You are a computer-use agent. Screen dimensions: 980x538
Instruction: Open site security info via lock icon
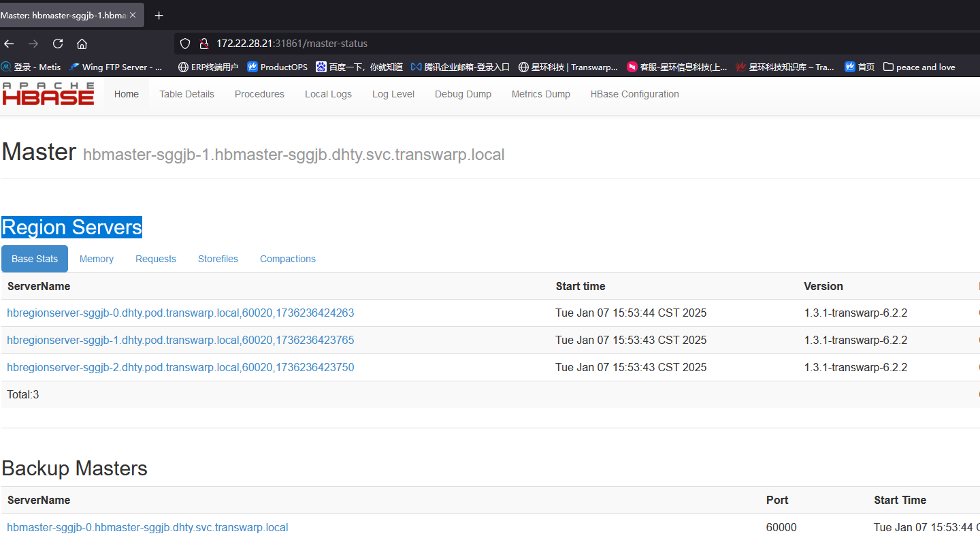204,43
